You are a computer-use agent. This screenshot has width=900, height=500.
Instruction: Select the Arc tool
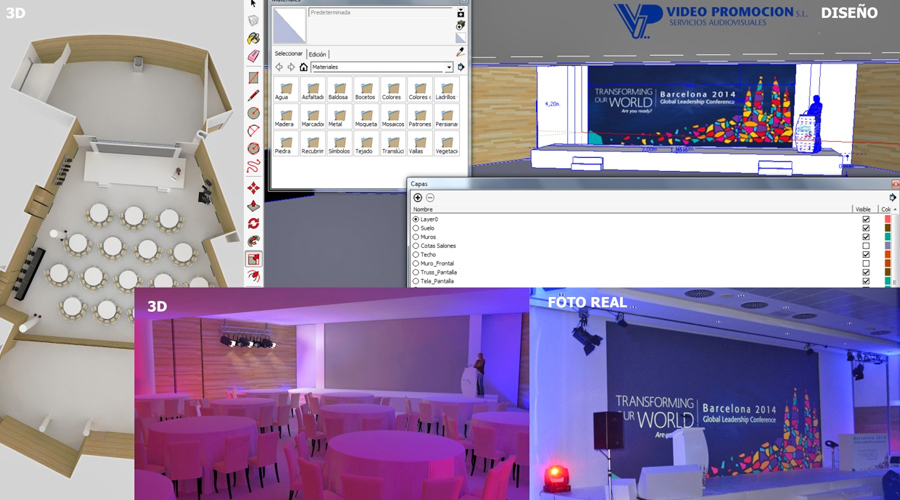click(253, 131)
